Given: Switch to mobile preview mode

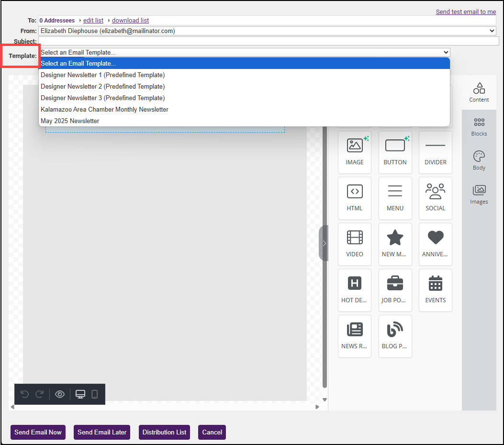Looking at the screenshot, I should [95, 394].
